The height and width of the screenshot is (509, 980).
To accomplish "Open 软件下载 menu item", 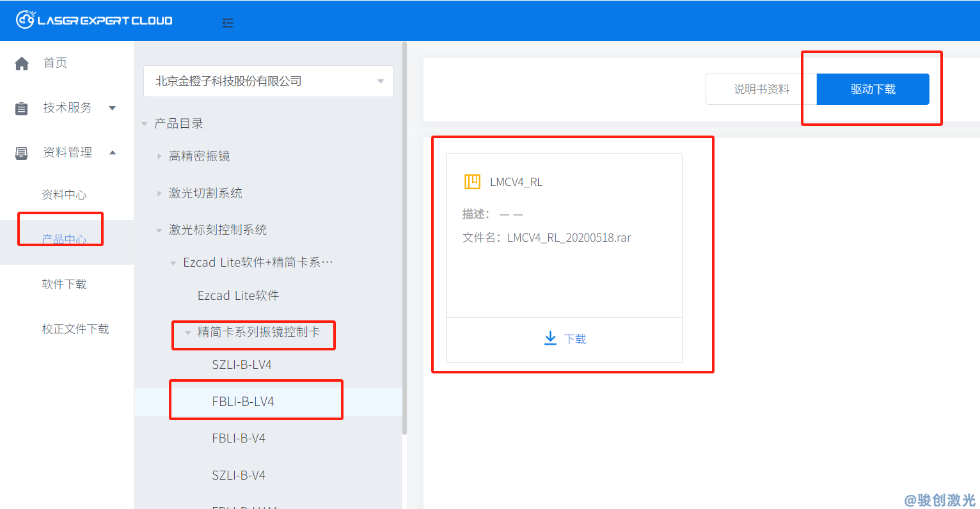I will click(64, 284).
